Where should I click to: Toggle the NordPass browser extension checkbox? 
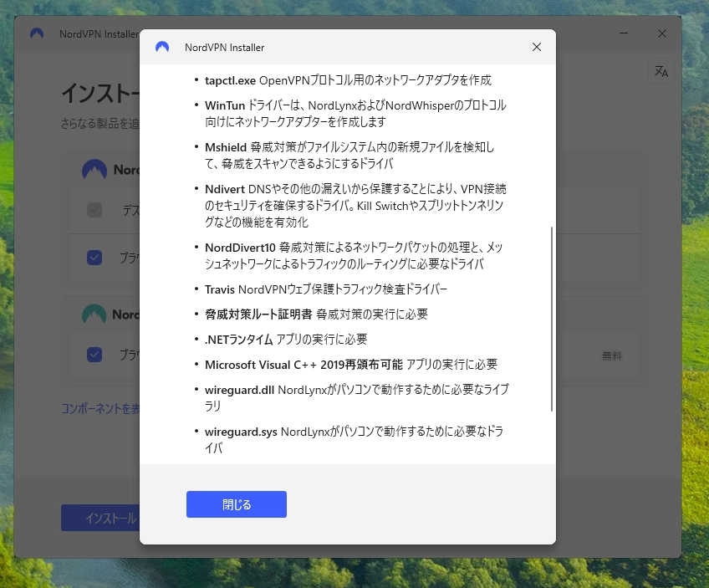click(x=94, y=354)
